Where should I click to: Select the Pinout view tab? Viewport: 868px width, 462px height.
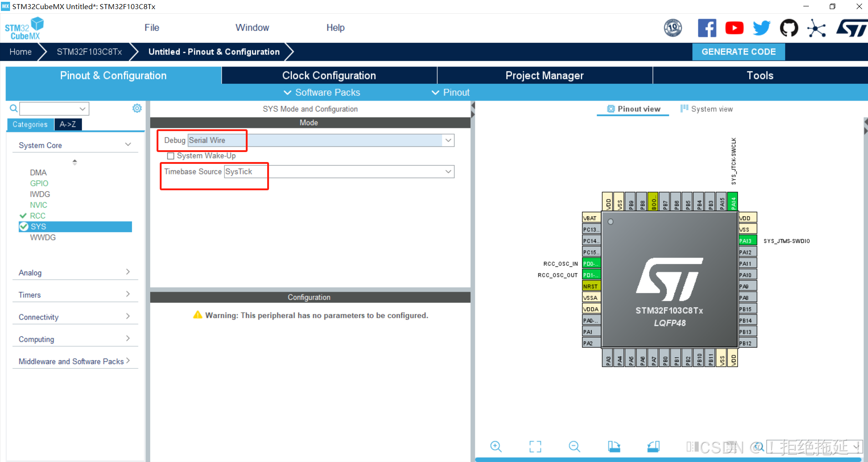pyautogui.click(x=633, y=109)
